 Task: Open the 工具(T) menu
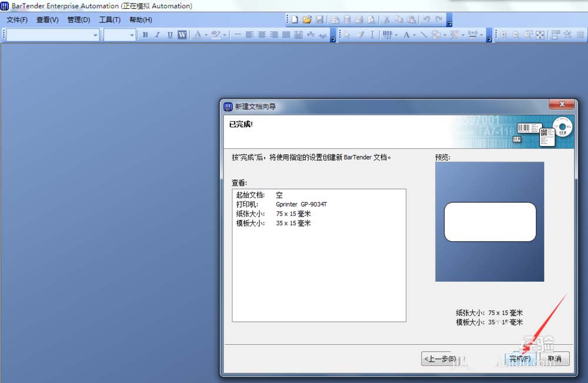tap(109, 20)
